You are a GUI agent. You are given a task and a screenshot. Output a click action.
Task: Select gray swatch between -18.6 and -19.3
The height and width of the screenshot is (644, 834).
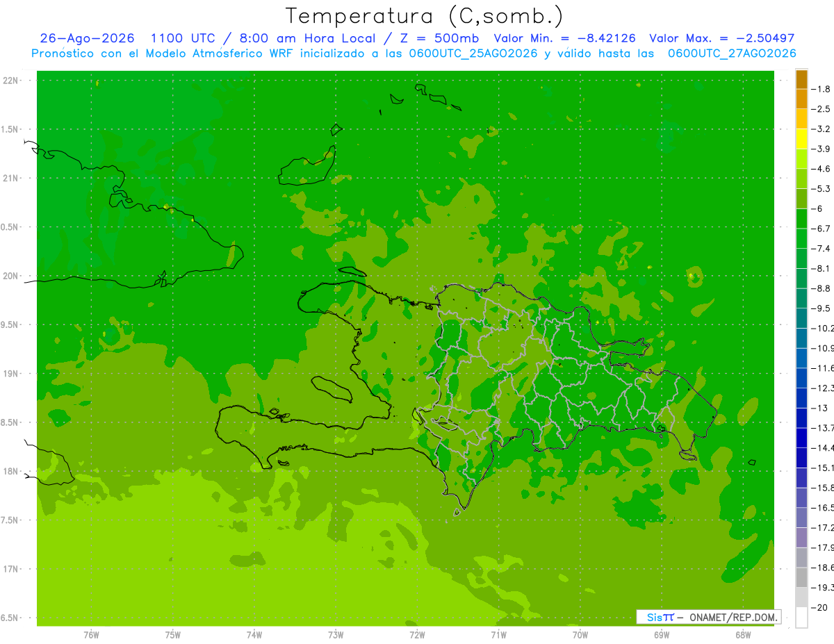801,577
